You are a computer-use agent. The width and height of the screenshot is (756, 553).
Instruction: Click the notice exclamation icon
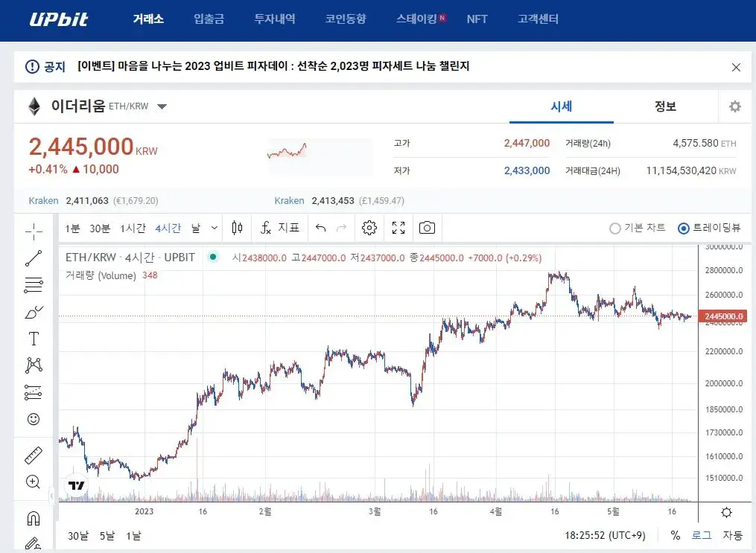(x=32, y=66)
